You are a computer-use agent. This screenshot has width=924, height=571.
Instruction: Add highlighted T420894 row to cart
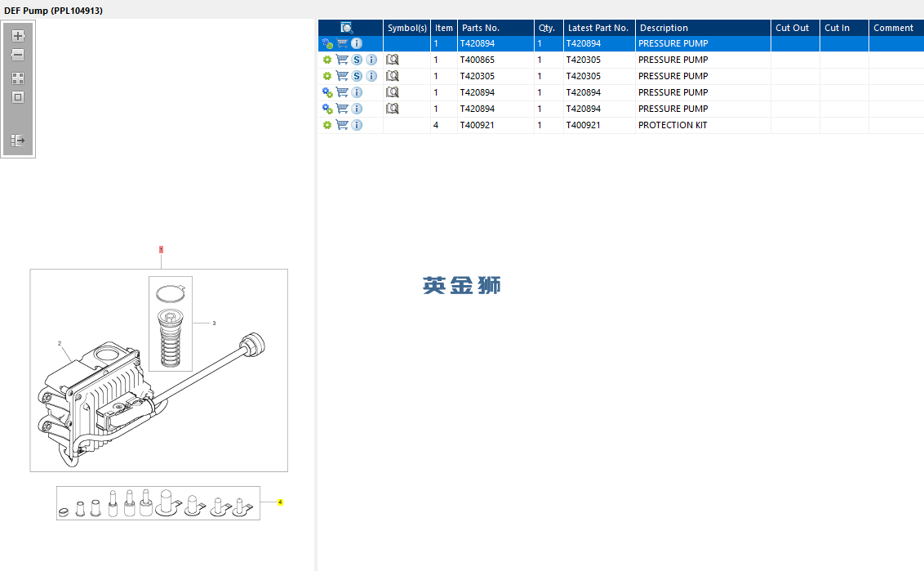(x=342, y=43)
